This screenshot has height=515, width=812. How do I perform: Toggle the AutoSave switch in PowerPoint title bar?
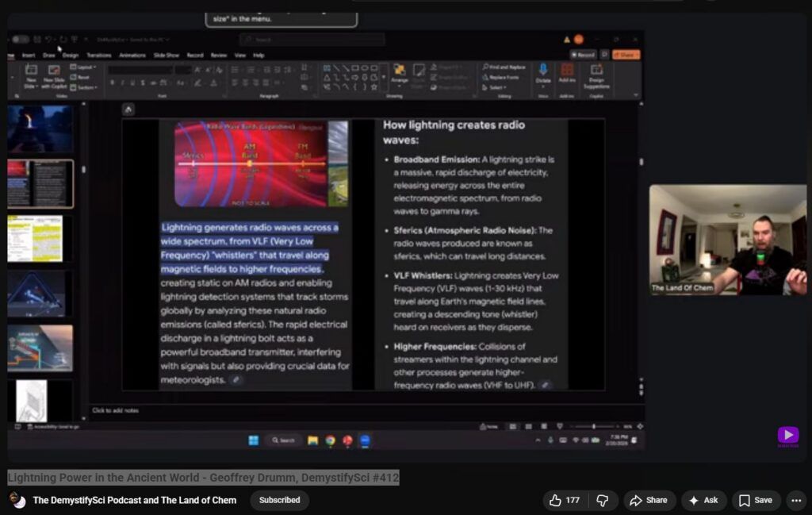21,39
